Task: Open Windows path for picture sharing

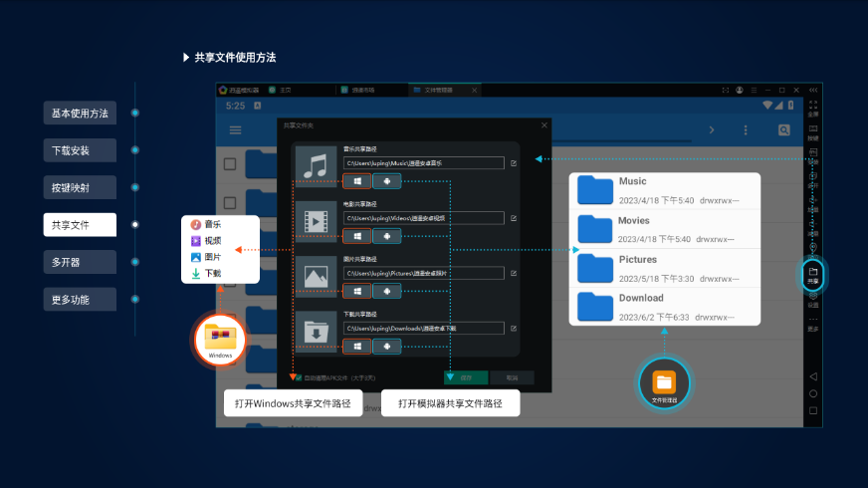Action: [x=357, y=291]
